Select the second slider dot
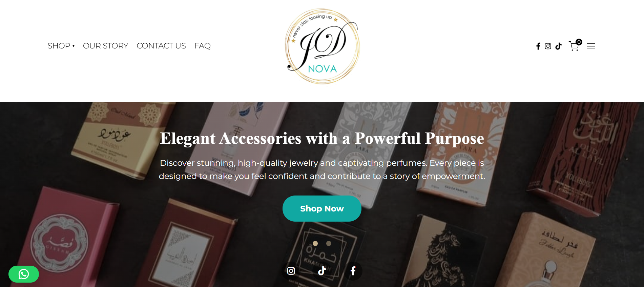The width and height of the screenshot is (644, 287). point(329,243)
